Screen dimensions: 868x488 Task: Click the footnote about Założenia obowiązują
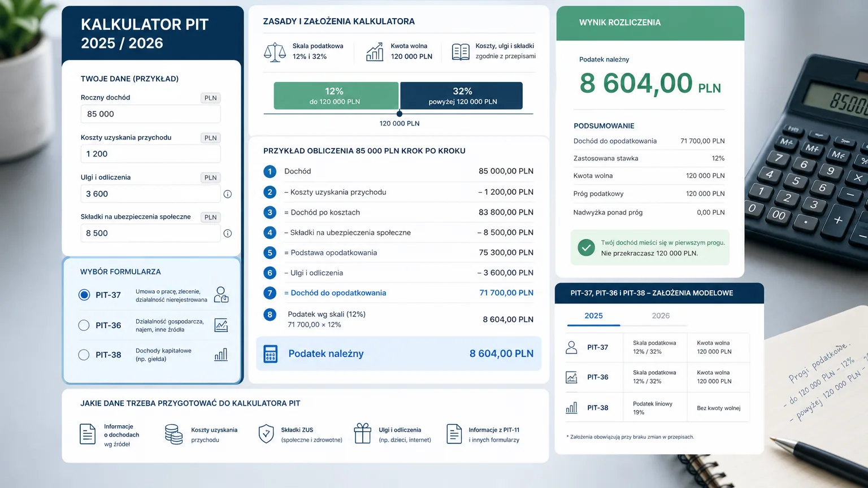630,437
